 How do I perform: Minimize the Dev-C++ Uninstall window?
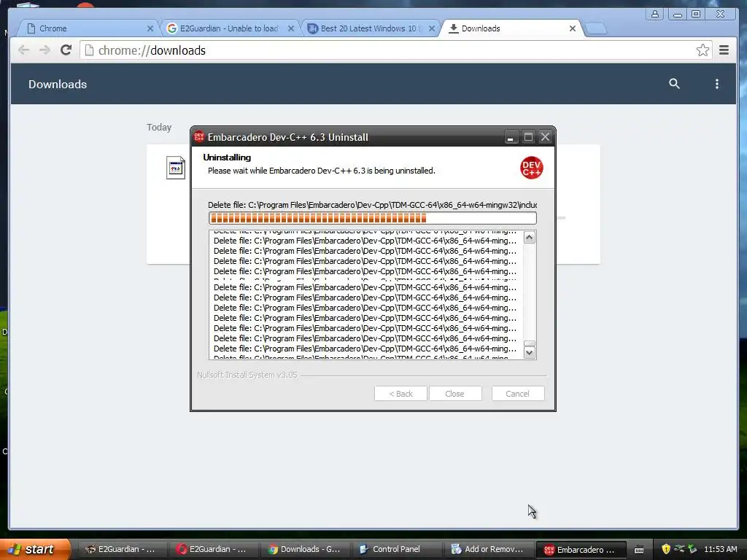coord(510,137)
